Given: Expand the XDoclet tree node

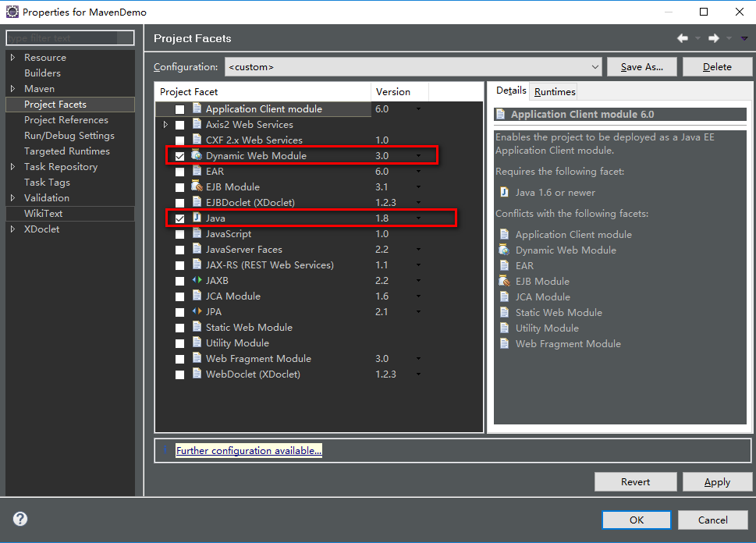Looking at the screenshot, I should [x=13, y=229].
